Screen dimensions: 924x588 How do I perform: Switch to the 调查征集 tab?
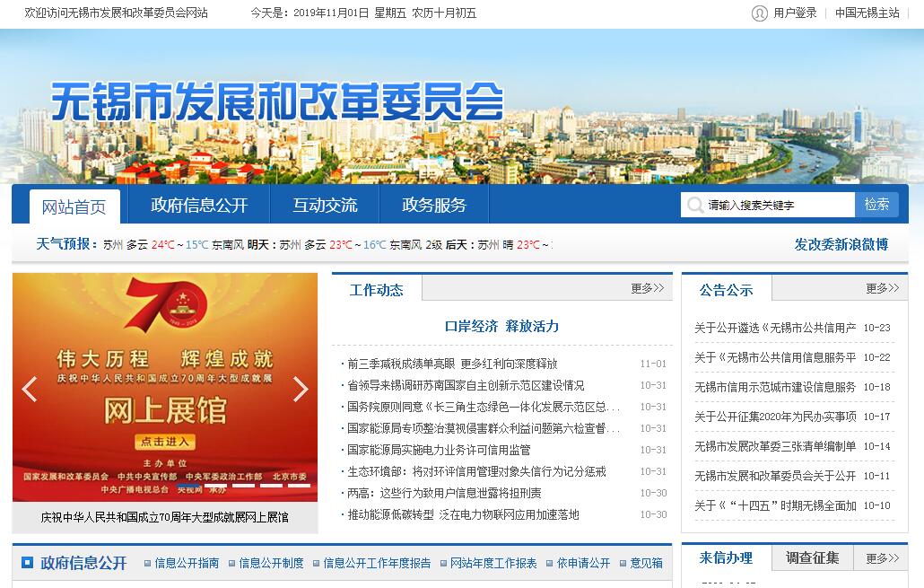coord(813,557)
